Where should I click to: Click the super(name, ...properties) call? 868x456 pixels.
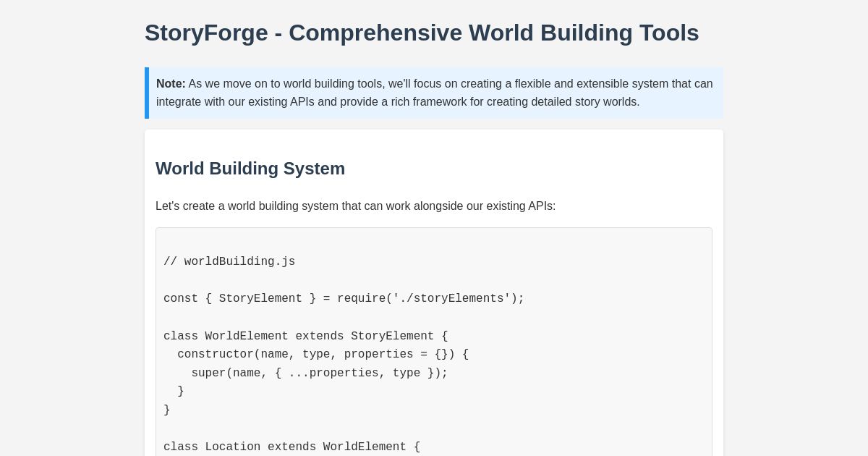[319, 373]
